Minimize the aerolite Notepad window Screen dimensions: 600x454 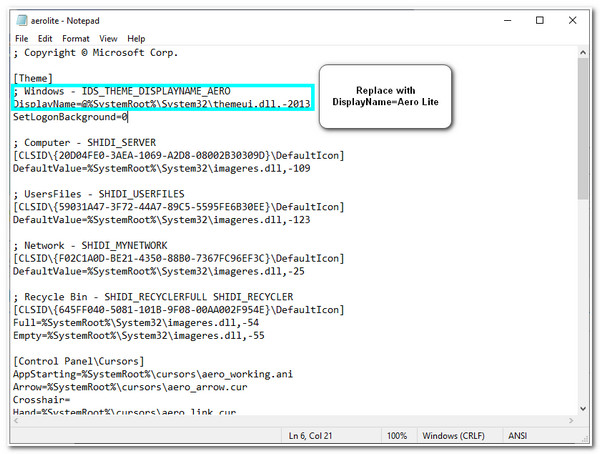click(507, 20)
